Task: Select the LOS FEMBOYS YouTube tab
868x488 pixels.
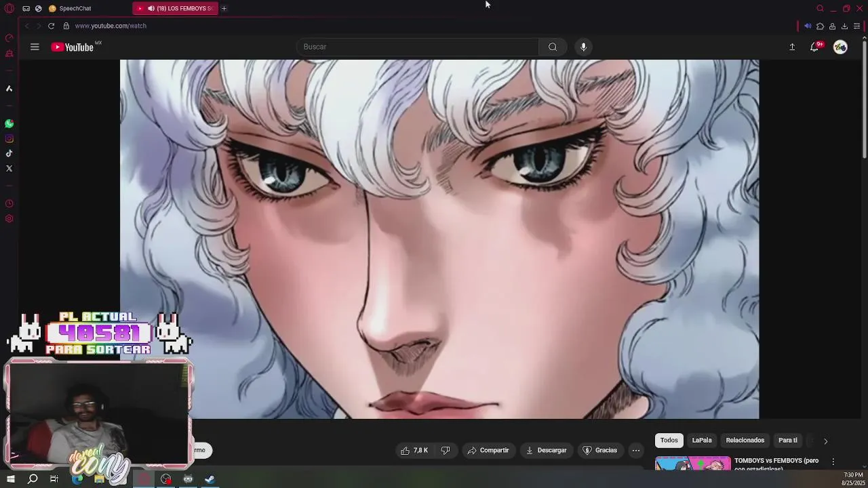Action: click(175, 9)
